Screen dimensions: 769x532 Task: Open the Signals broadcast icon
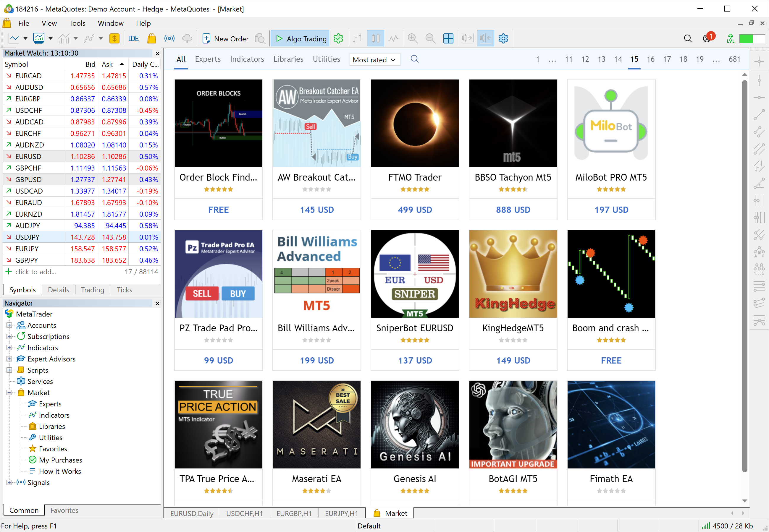click(x=169, y=38)
